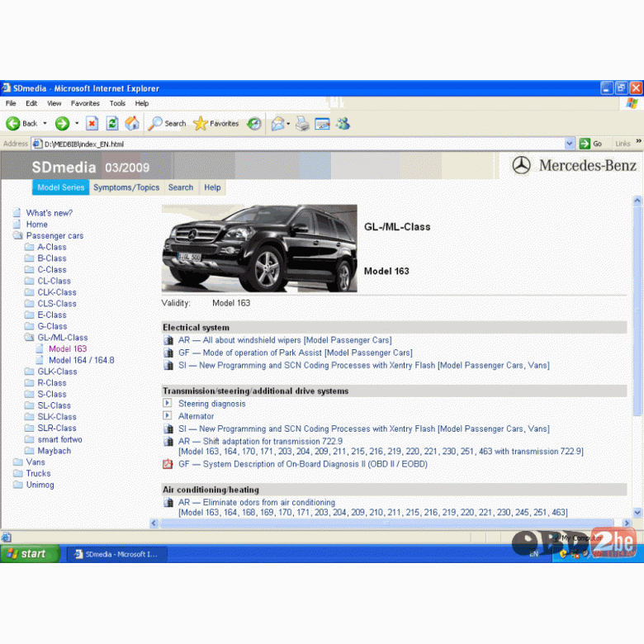Image resolution: width=644 pixels, height=644 pixels.
Task: Click document icon beside Shift adaptation link
Action: click(168, 442)
